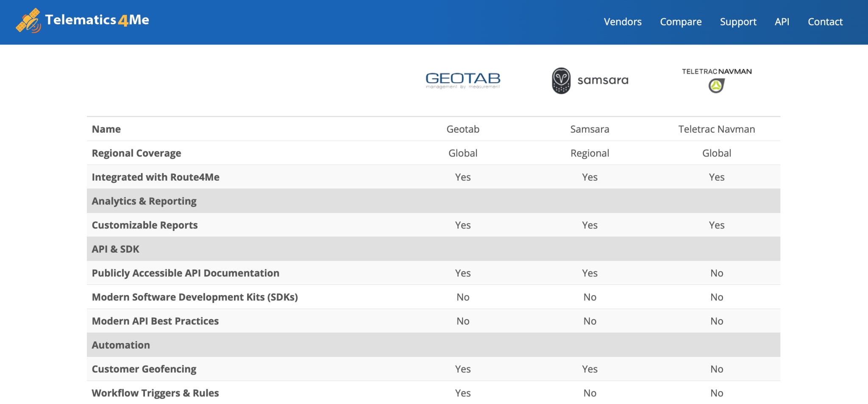Open the Contact page link

825,22
